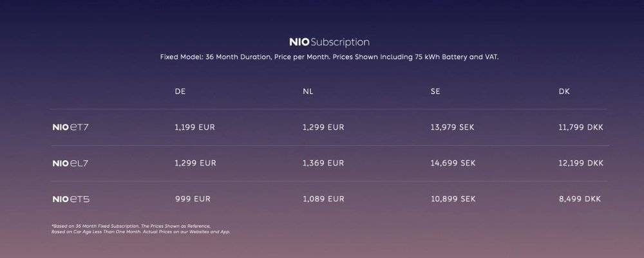
Task: Click the fixed model 36 month subtitle
Action: 329,57
